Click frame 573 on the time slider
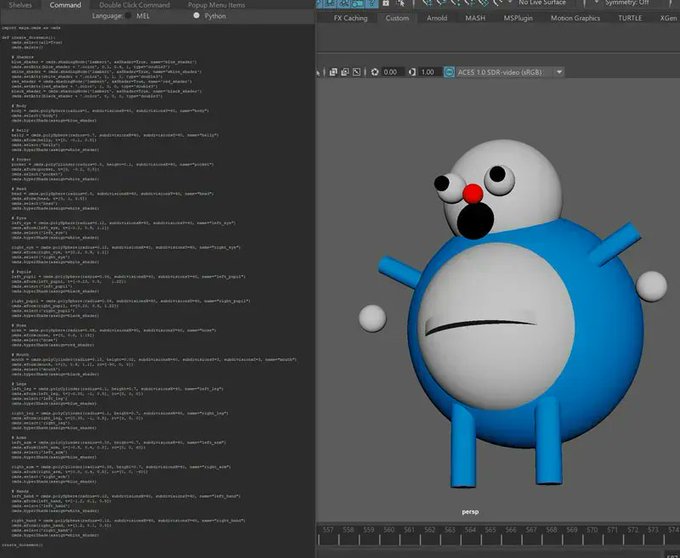This screenshot has height=558, width=680. (653, 530)
